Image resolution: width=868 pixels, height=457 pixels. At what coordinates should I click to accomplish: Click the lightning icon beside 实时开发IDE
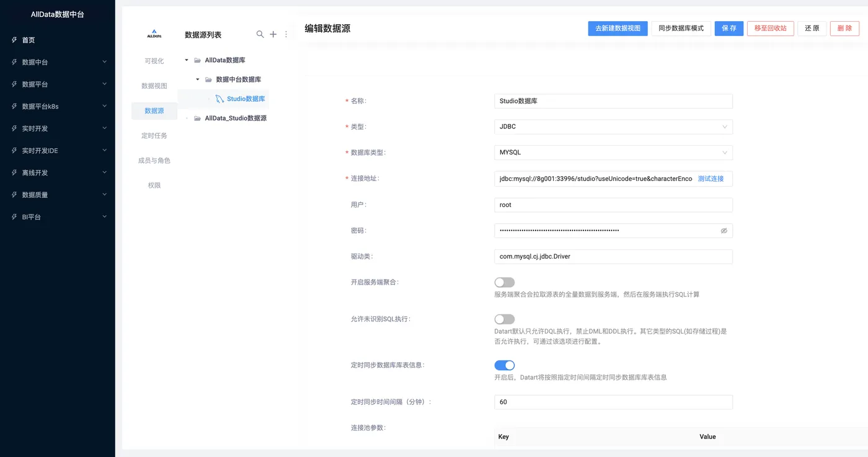click(14, 151)
